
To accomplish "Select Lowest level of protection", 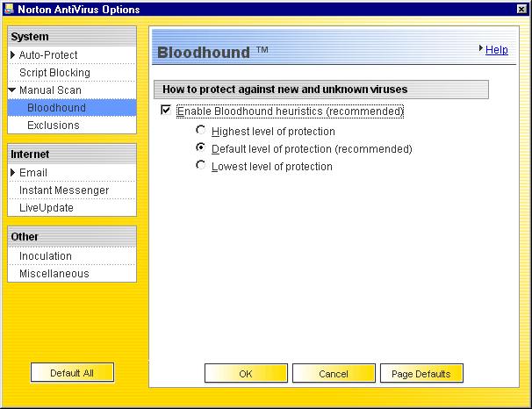I will click(201, 165).
